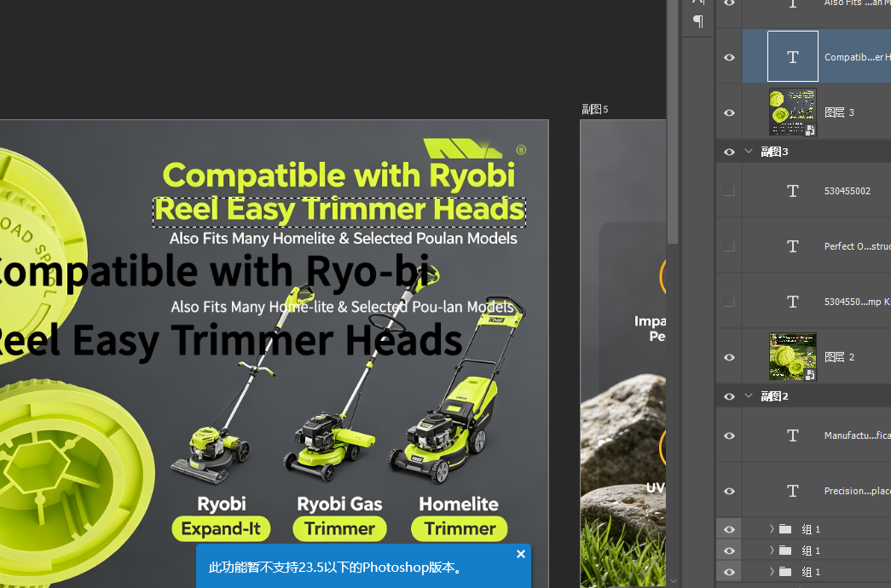
Task: Hide the 图层 3 layer
Action: point(729,112)
